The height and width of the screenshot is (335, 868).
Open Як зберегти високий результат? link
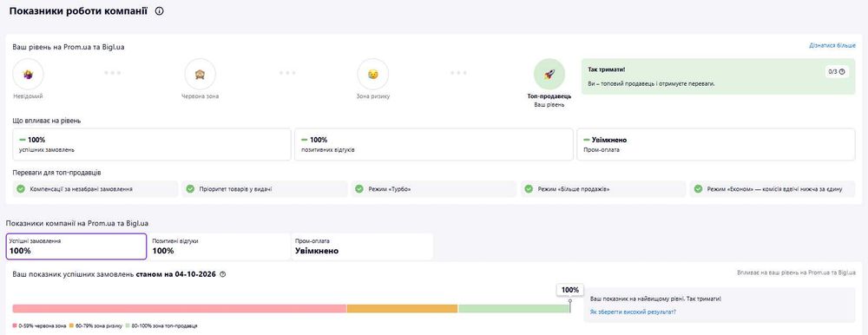[633, 312]
